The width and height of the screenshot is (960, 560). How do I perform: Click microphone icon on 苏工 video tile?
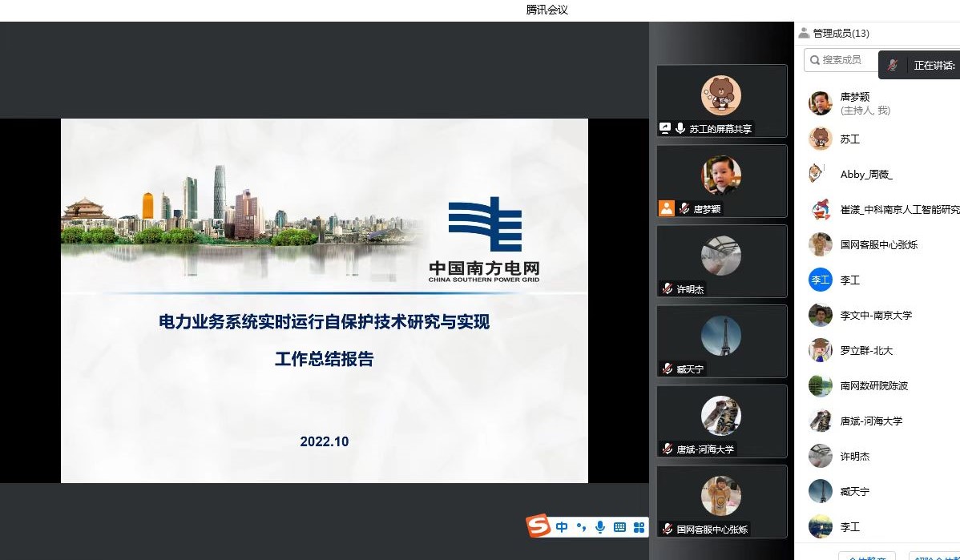pos(680,128)
